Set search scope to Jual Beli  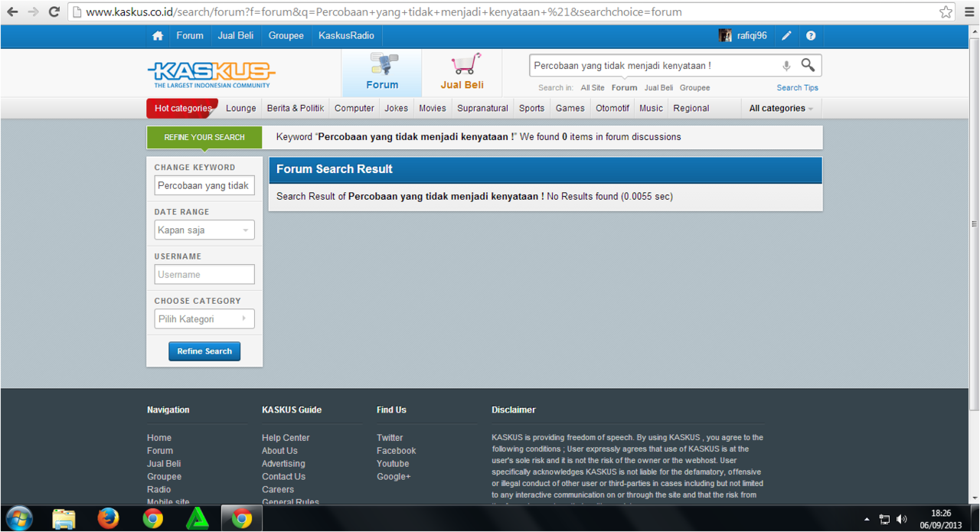point(658,88)
